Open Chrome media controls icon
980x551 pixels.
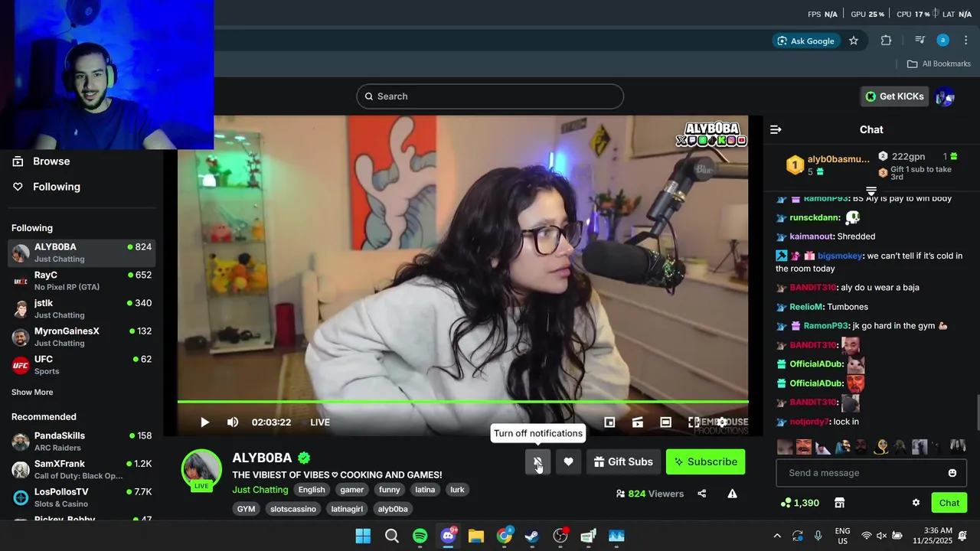[x=920, y=41]
